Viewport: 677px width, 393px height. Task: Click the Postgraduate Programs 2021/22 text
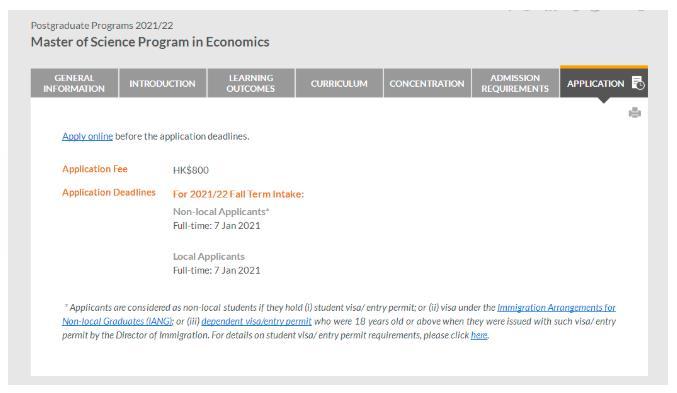[102, 25]
